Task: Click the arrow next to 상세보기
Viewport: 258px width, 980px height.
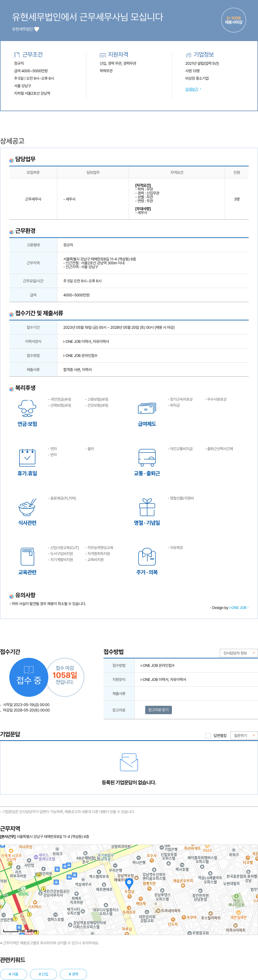Action: [200, 89]
